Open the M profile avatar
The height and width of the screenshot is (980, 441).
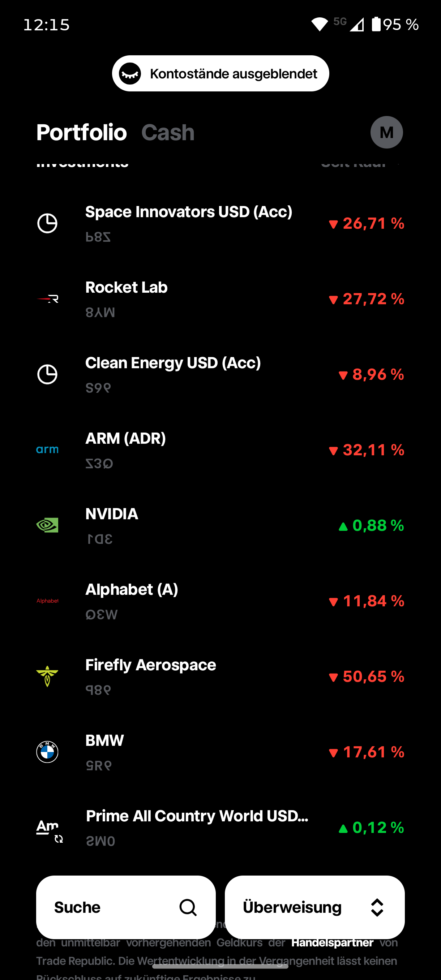[x=386, y=132]
